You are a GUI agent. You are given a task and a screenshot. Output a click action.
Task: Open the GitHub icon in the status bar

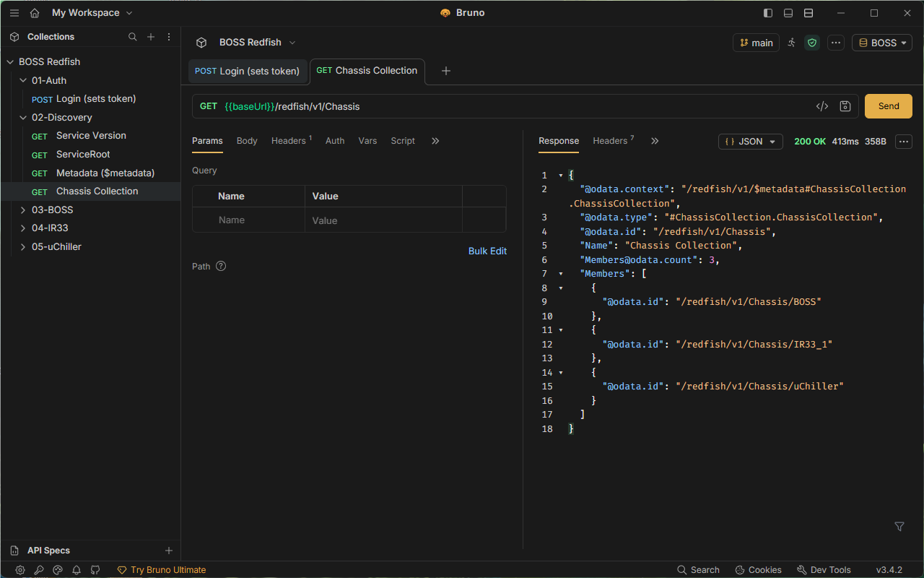(95, 570)
